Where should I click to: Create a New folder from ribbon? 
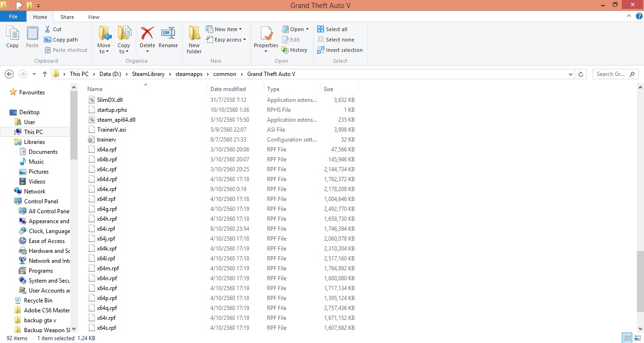pos(194,40)
